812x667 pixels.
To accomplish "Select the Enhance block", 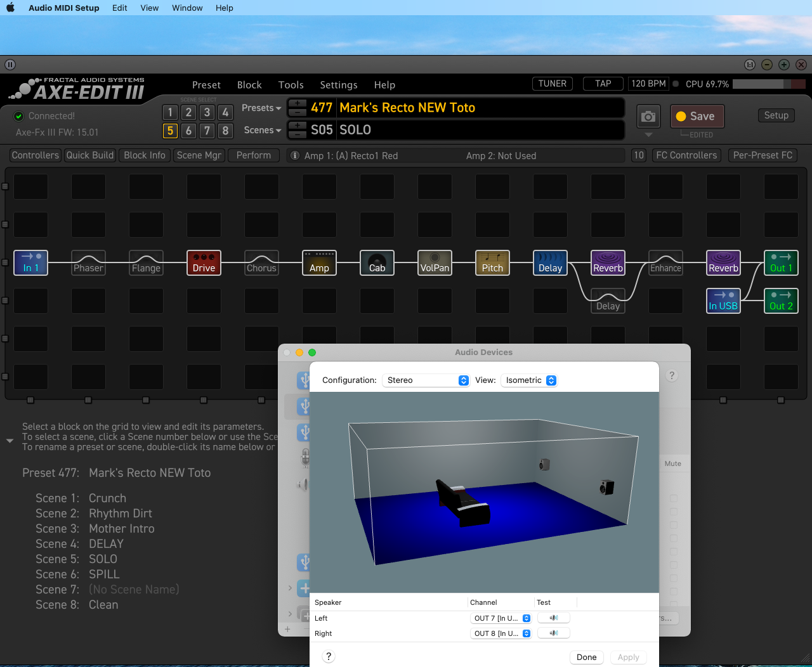I will coord(666,262).
